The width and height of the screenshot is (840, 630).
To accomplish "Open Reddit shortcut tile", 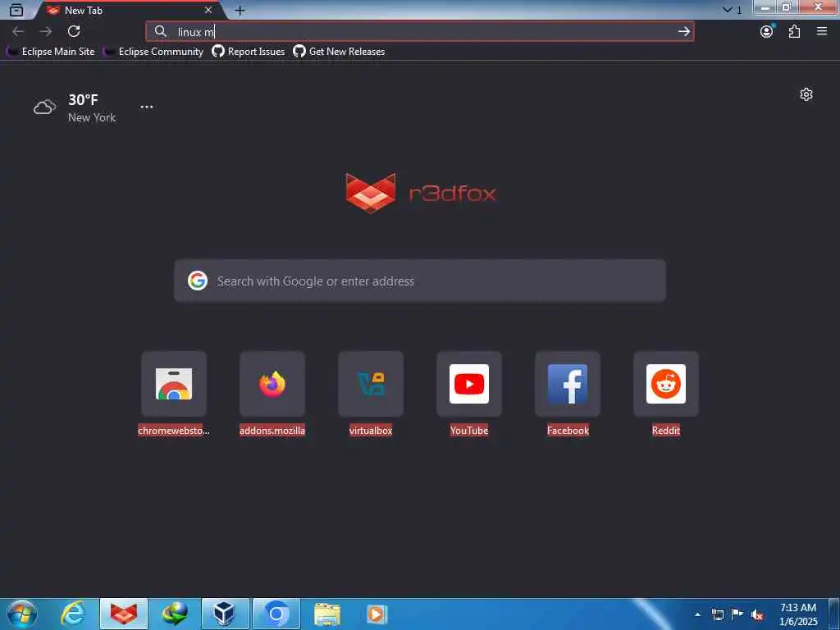I will 666,384.
